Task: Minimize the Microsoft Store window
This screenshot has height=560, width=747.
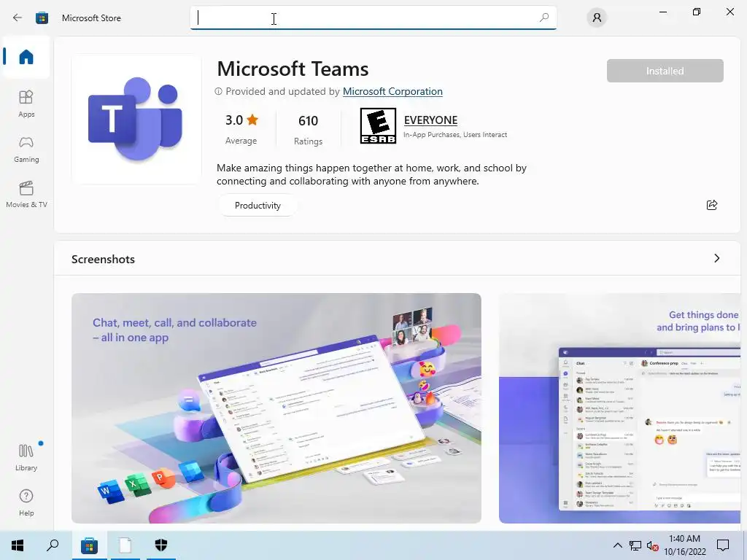Action: [x=662, y=12]
